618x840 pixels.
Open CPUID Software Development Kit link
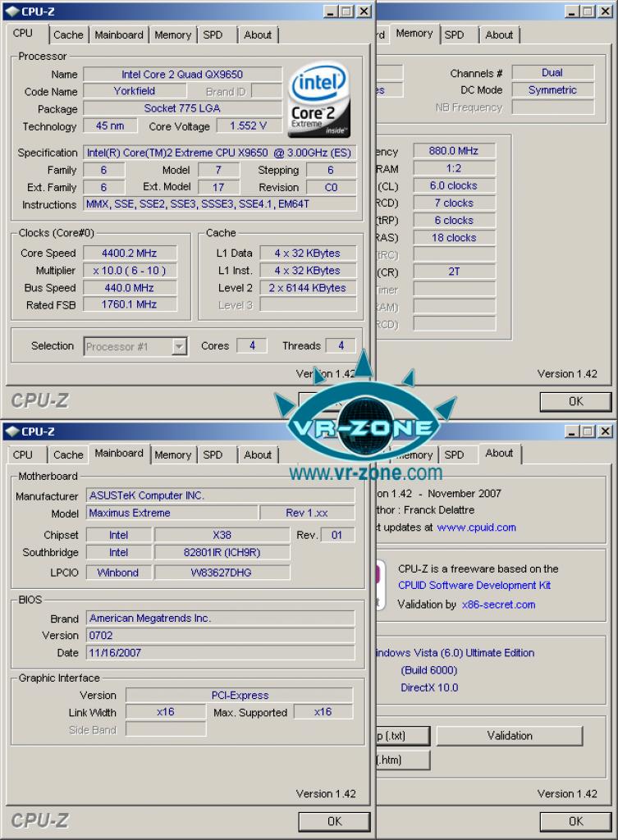pyautogui.click(x=474, y=585)
